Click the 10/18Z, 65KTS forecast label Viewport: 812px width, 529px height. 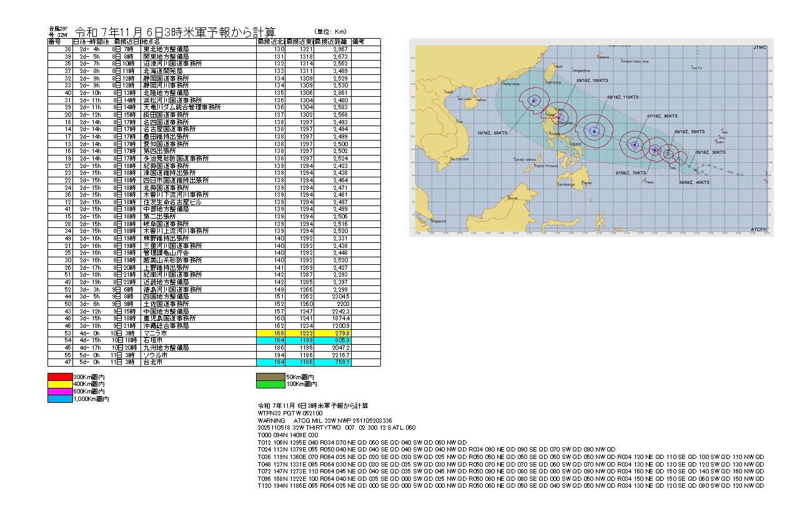click(x=493, y=133)
